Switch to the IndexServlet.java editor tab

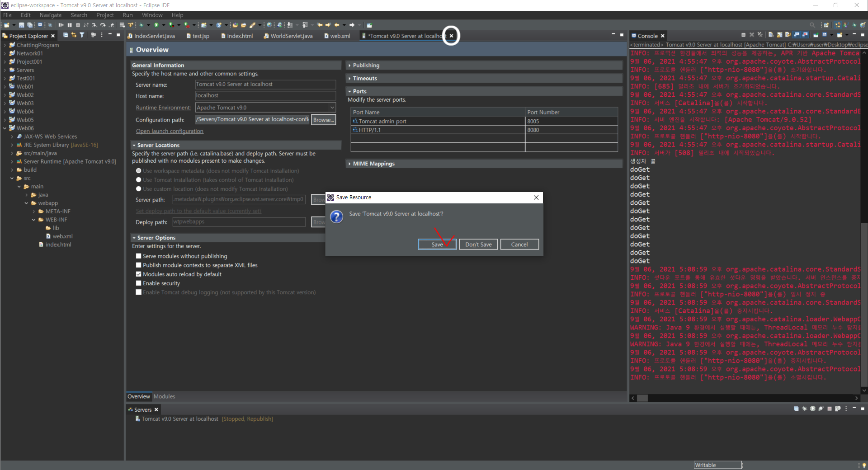pyautogui.click(x=151, y=36)
